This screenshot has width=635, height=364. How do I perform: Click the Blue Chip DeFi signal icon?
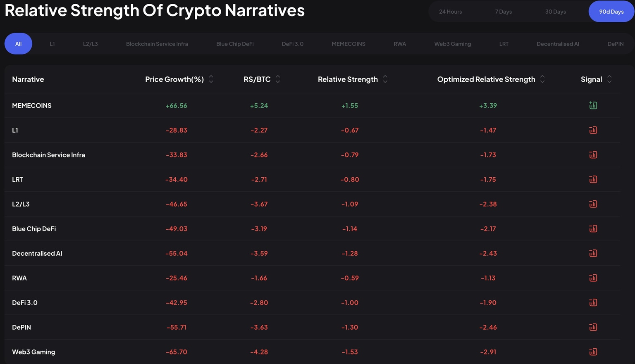(x=593, y=228)
